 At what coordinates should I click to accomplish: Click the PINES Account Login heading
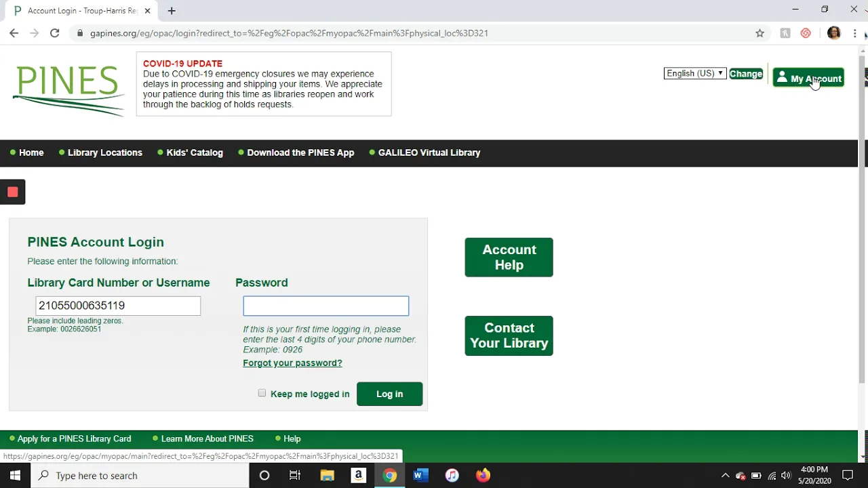[96, 242]
